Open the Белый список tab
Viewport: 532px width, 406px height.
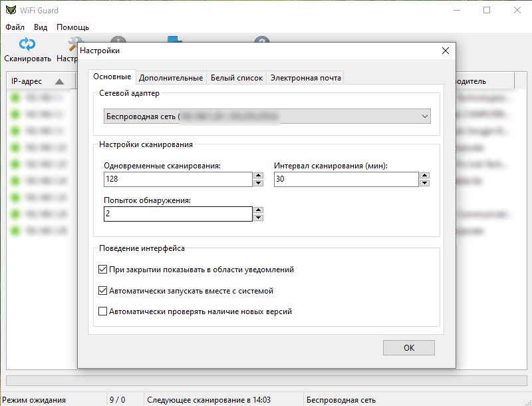(x=236, y=78)
